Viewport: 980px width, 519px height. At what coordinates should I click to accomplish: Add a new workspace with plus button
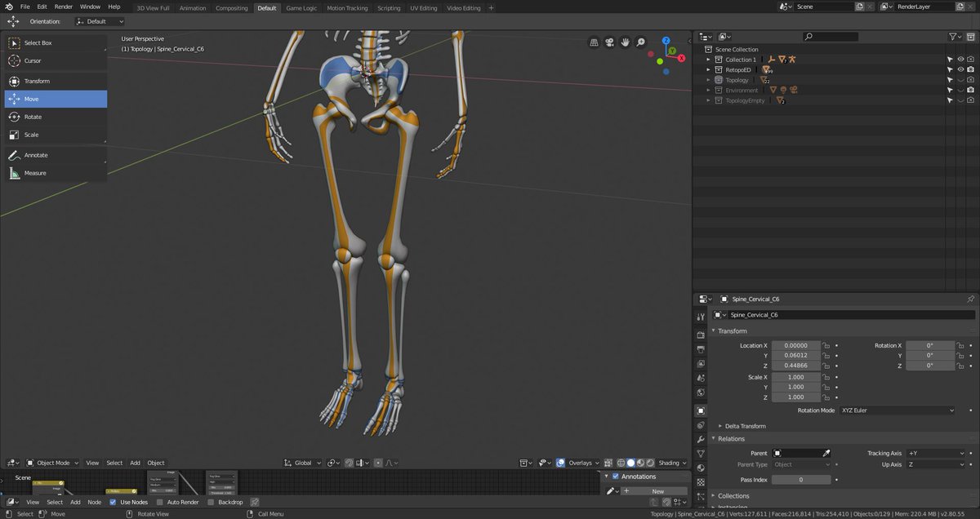(x=491, y=8)
